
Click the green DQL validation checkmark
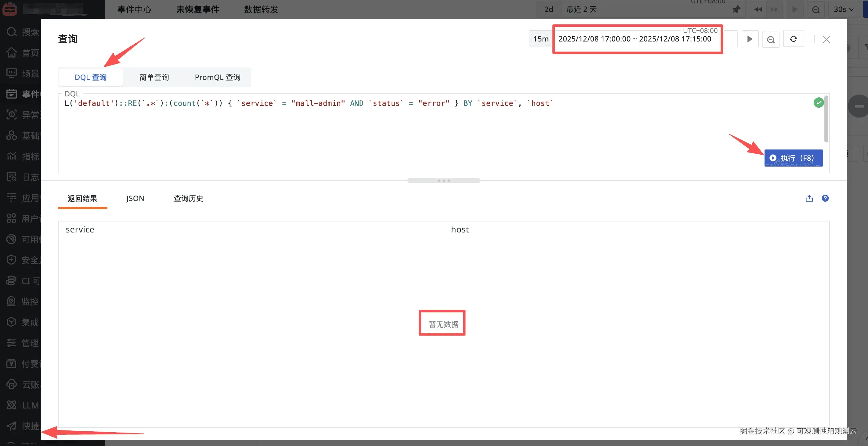tap(819, 103)
